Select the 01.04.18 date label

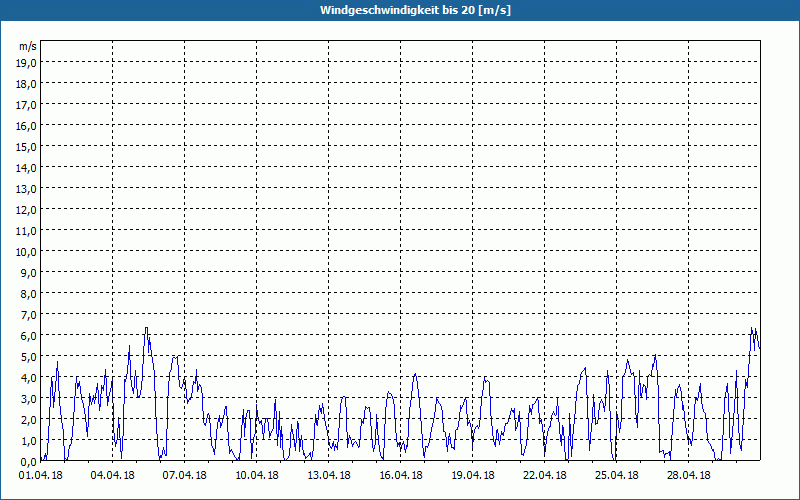pyautogui.click(x=41, y=475)
